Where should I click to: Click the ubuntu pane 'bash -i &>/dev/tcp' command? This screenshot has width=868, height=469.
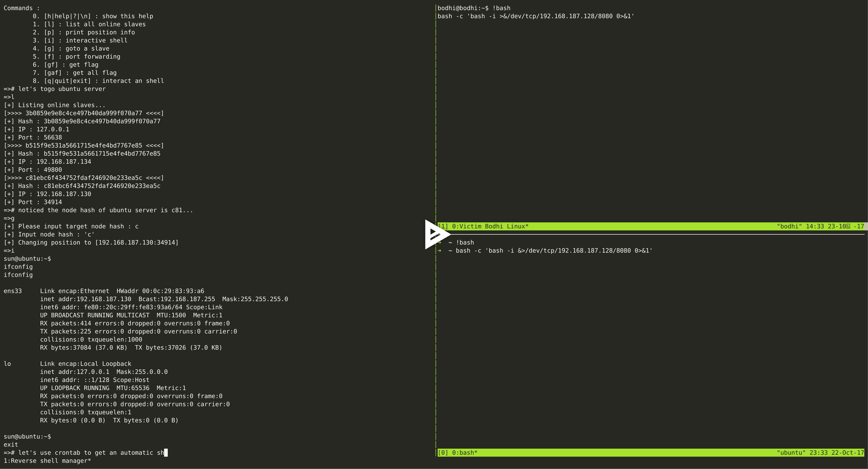(545, 251)
